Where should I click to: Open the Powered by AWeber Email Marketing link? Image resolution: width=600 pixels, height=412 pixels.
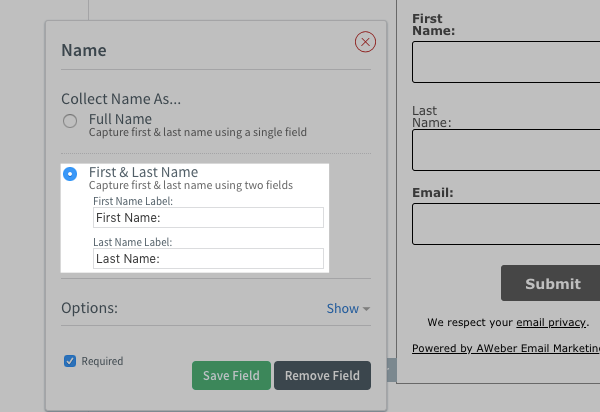pyautogui.click(x=505, y=349)
